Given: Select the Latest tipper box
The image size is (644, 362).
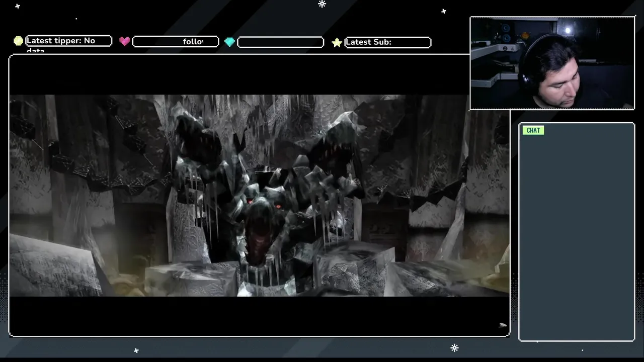Looking at the screenshot, I should 68,41.
